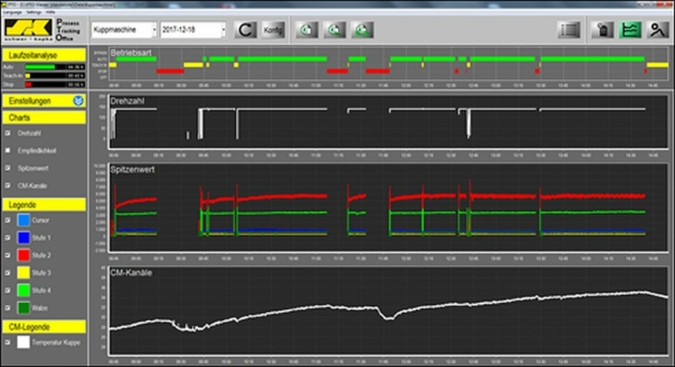The height and width of the screenshot is (367, 675).
Task: Click the first green arrow navigation icon
Action: (307, 30)
